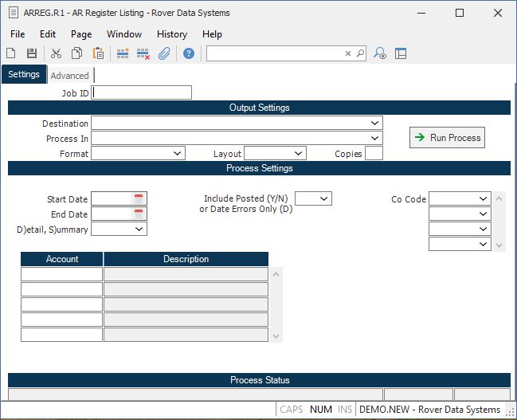Switch to the Advanced tab
The image size is (517, 420).
coord(70,76)
